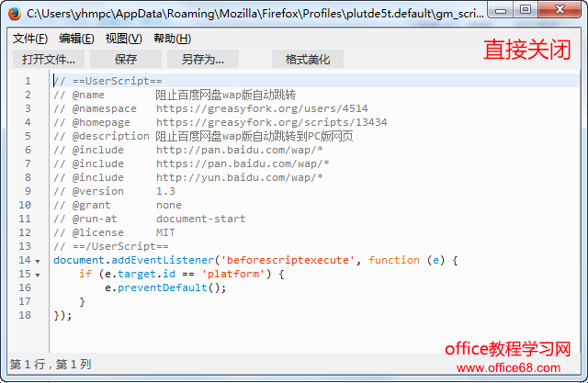This screenshot has width=588, height=383.
Task: Click addEventListener in line 14
Action: [x=163, y=261]
